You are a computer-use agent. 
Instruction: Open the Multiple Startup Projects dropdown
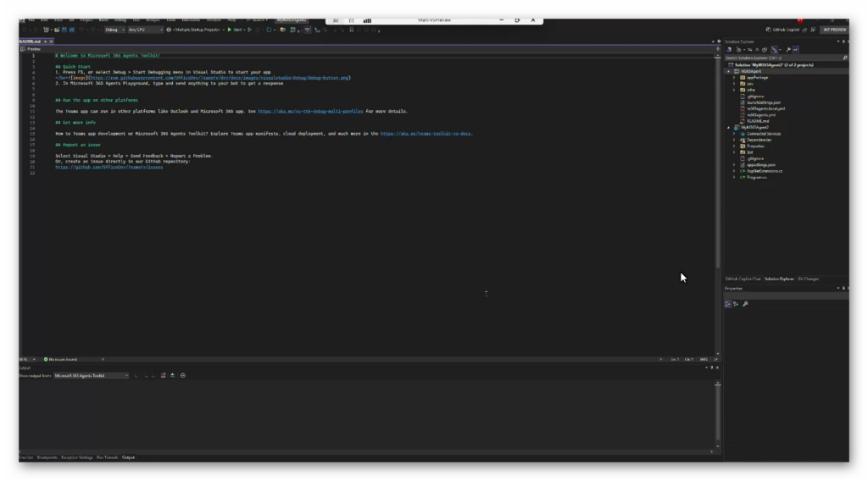click(198, 30)
